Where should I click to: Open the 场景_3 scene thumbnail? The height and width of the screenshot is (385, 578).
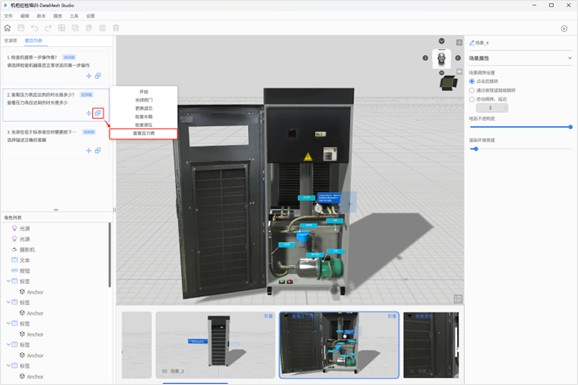click(215, 345)
